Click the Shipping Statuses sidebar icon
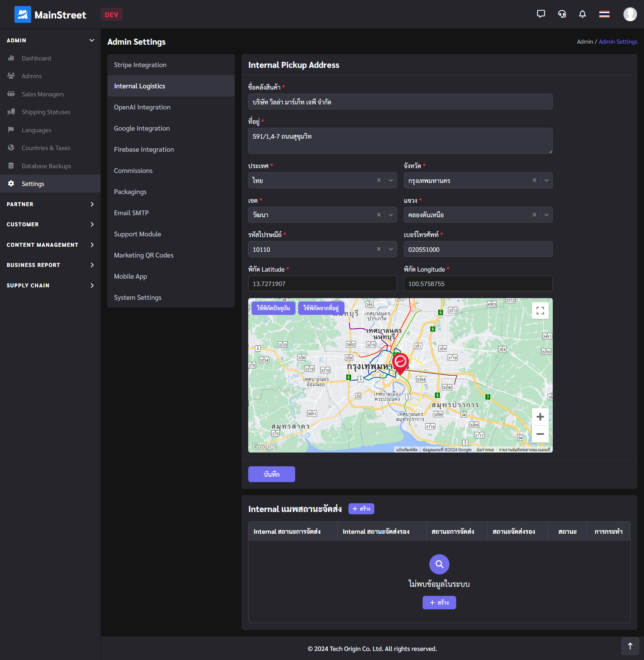 [x=11, y=111]
